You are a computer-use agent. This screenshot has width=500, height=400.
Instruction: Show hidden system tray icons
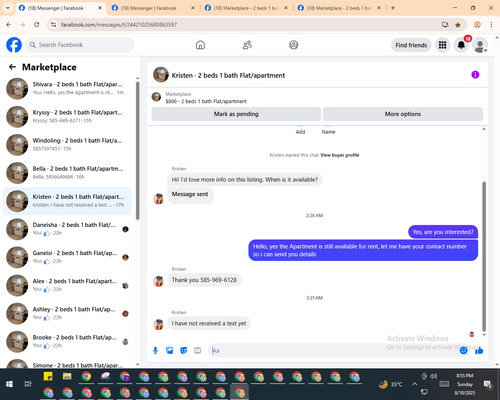(414, 384)
